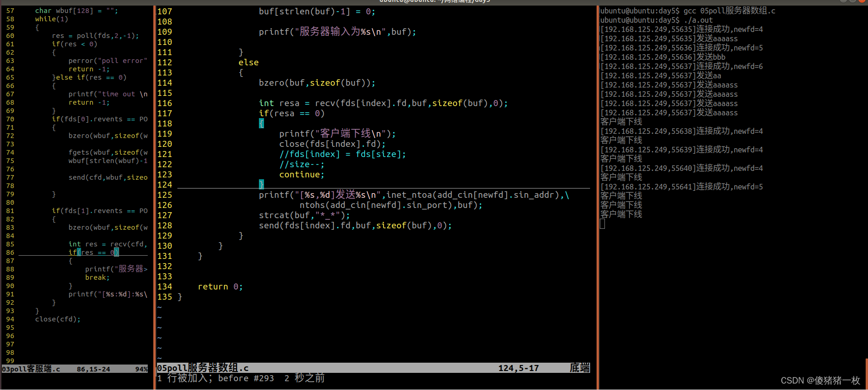868x390 pixels.
Task: Click send(fds[index].fd,buf,...) on line 128
Action: 355,226
